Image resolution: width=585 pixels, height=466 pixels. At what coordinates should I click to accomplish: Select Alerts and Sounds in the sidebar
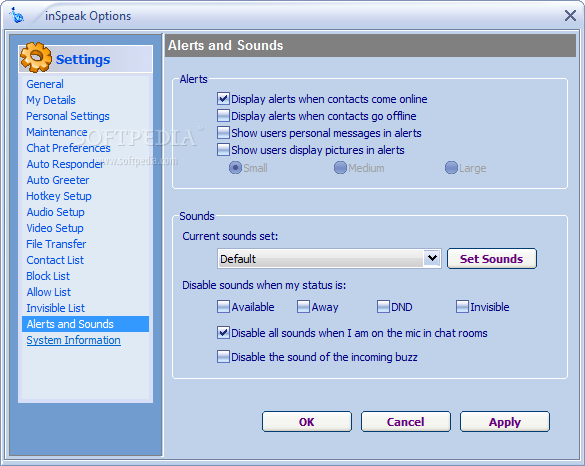point(85,324)
